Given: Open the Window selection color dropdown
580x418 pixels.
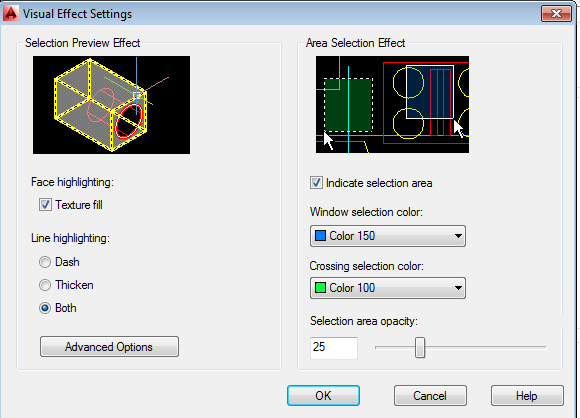Looking at the screenshot, I should point(388,236).
